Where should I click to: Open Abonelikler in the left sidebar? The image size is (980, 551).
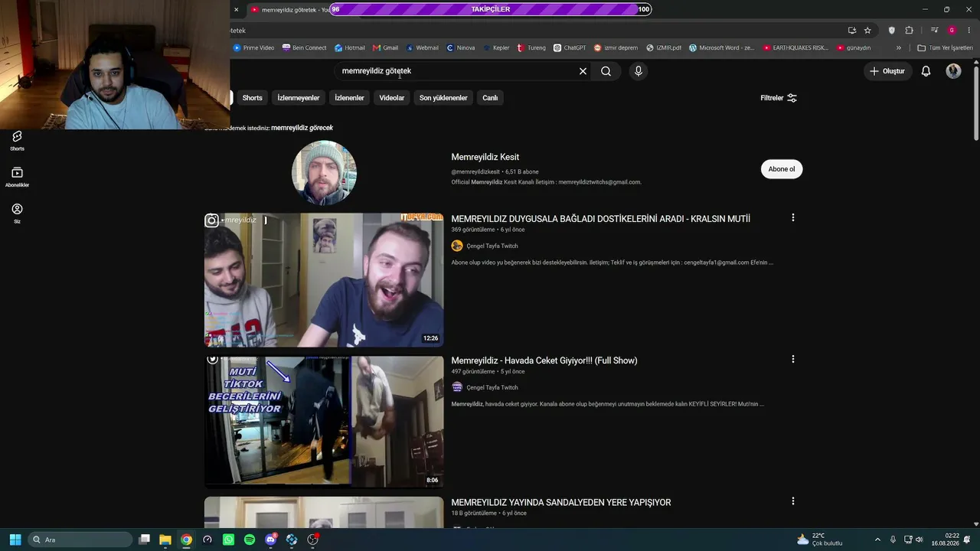pos(17,178)
